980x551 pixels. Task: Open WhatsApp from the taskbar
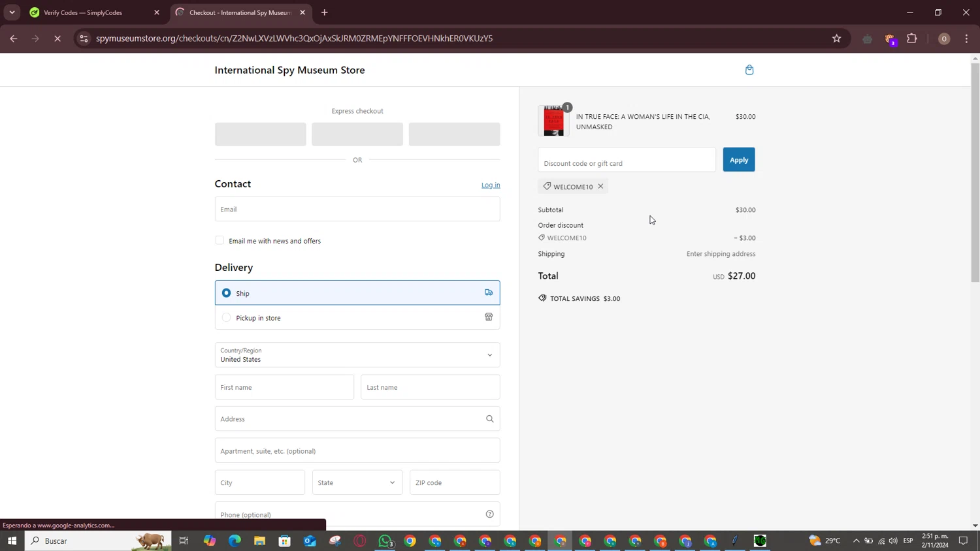click(x=385, y=541)
